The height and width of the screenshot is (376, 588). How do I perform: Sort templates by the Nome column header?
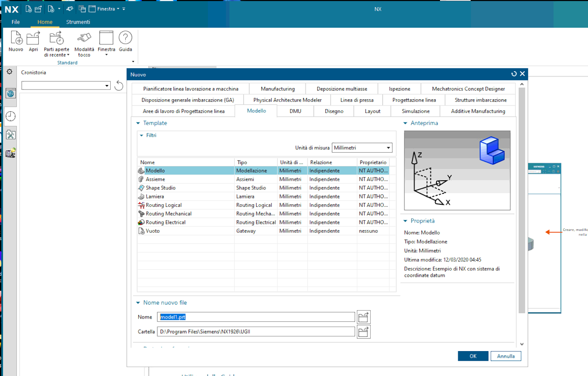pyautogui.click(x=186, y=162)
